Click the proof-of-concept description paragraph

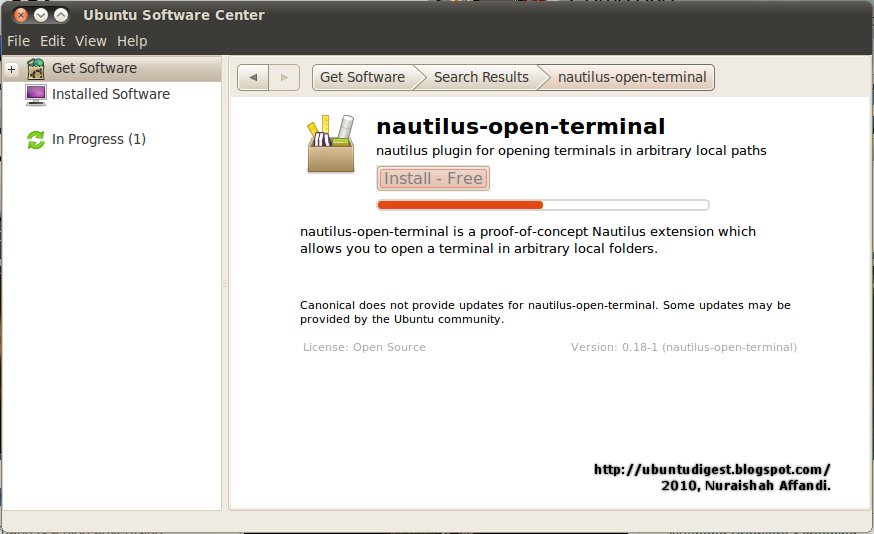(x=528, y=240)
